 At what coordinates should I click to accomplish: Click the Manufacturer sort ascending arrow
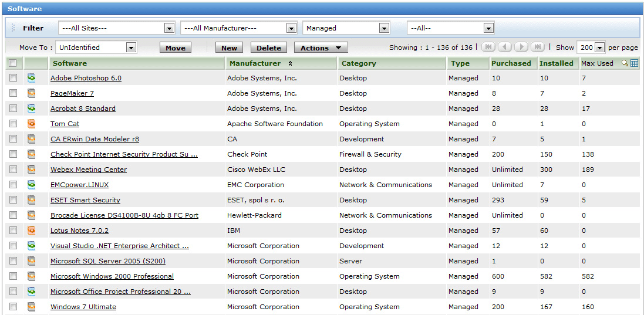click(290, 63)
